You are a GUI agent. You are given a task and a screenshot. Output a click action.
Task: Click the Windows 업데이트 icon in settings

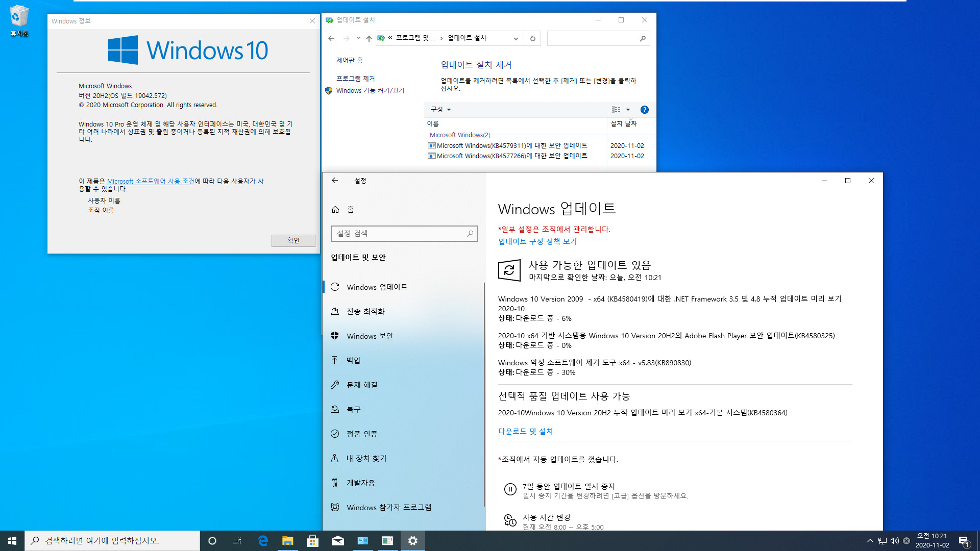335,286
